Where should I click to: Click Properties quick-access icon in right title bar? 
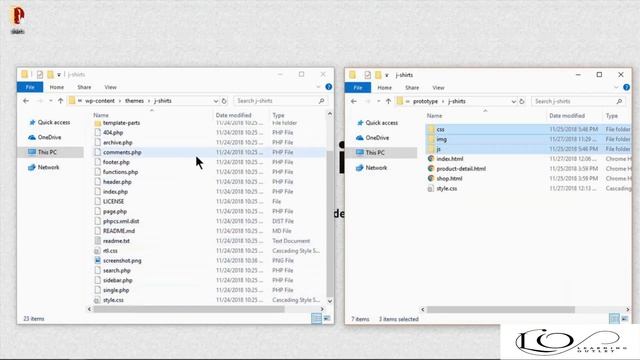coord(367,75)
